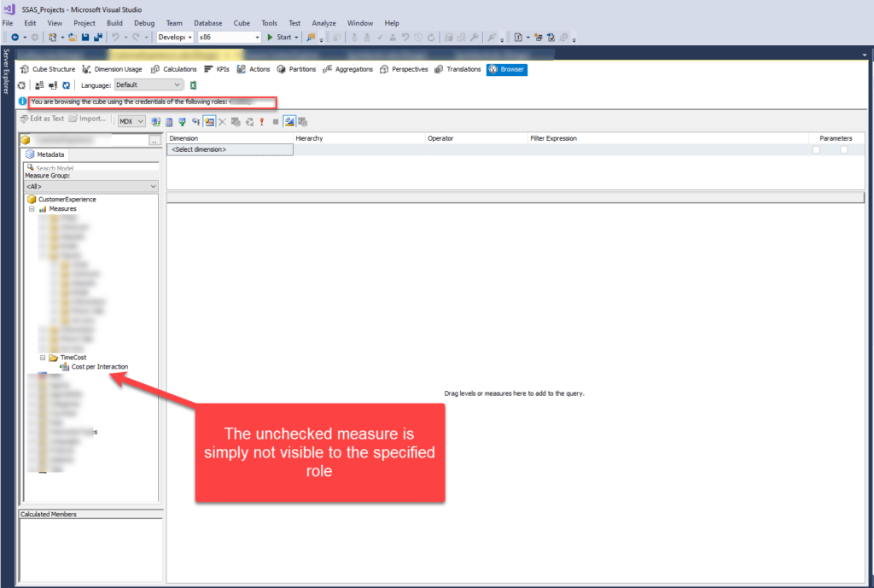Image resolution: width=874 pixels, height=588 pixels.
Task: Click the blue information icon beside roles message
Action: (x=22, y=102)
